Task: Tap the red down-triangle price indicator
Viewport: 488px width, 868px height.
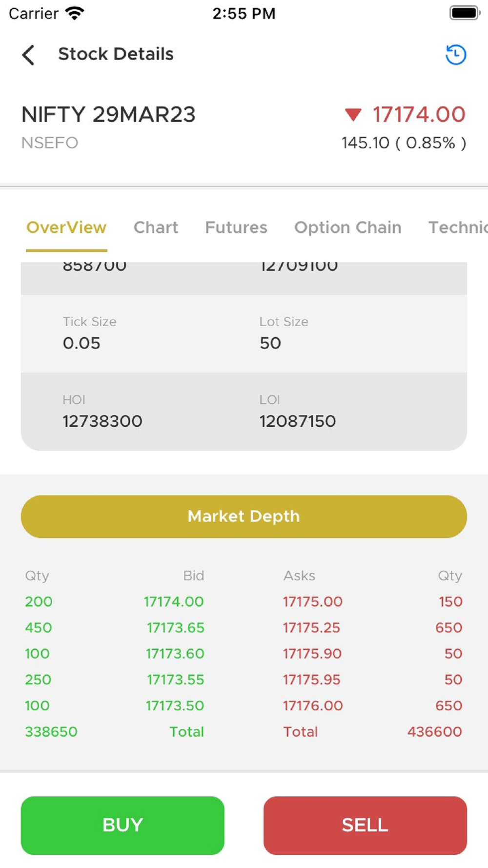Action: coord(353,115)
